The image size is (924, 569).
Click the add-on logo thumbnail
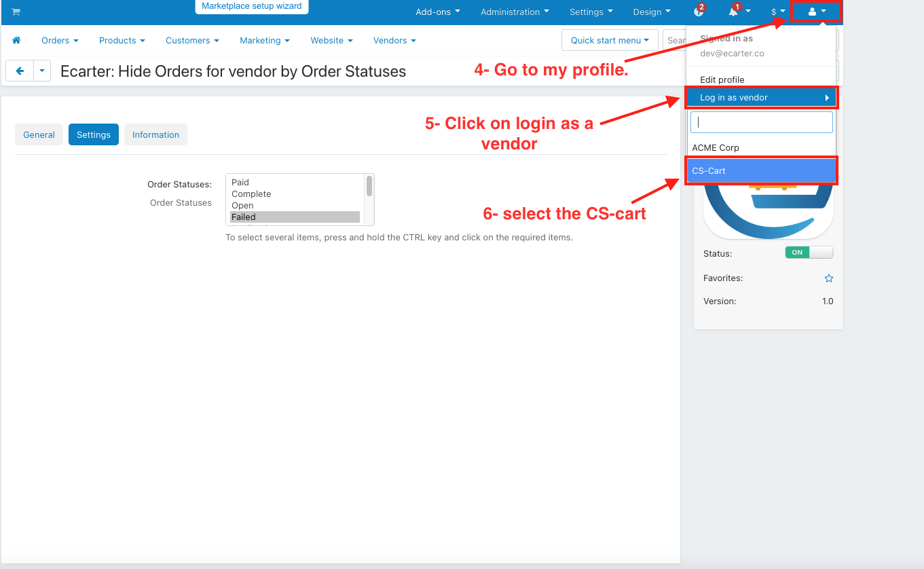[x=768, y=212]
